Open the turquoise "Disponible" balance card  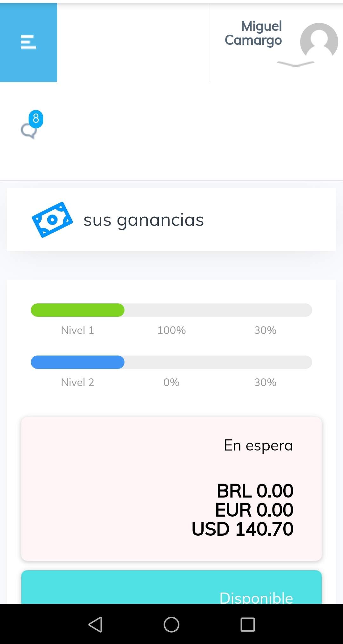171,588
